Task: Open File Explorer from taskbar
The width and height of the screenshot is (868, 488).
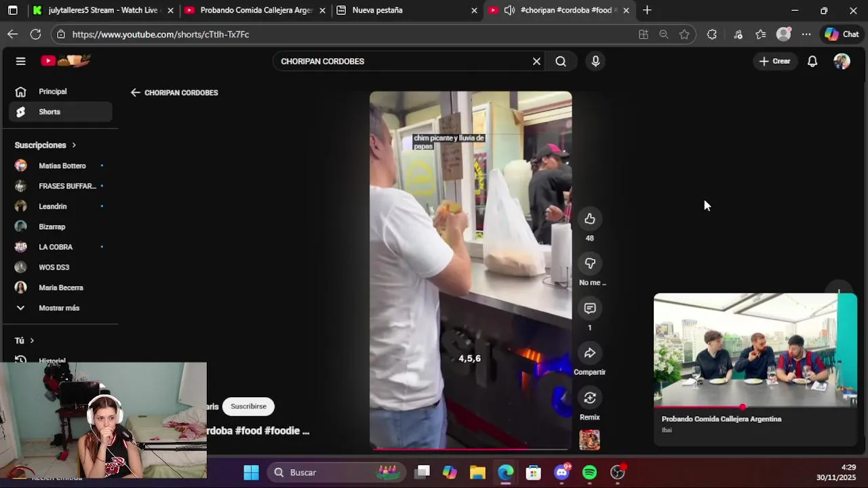Action: tap(477, 472)
